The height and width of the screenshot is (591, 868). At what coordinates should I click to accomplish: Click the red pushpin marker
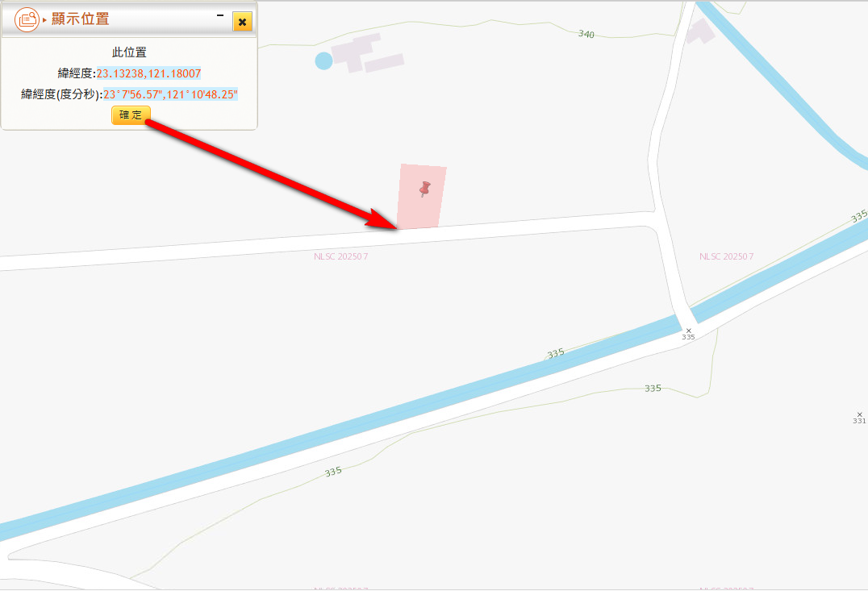tap(424, 189)
